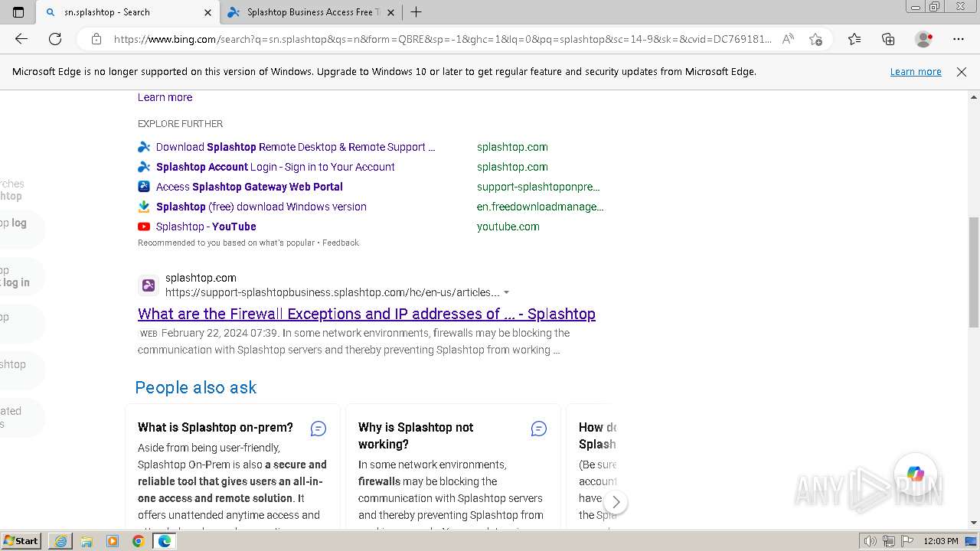Open Splashtop - YouTube link
The height and width of the screenshot is (551, 980).
pyautogui.click(x=206, y=227)
